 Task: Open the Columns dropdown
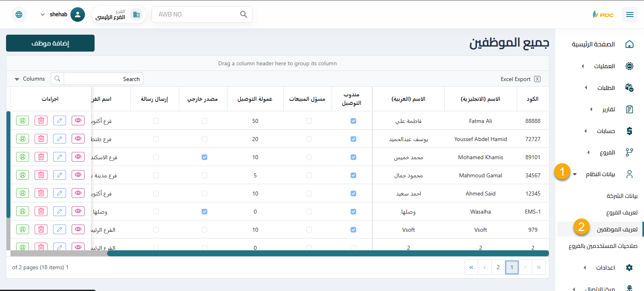click(x=29, y=79)
